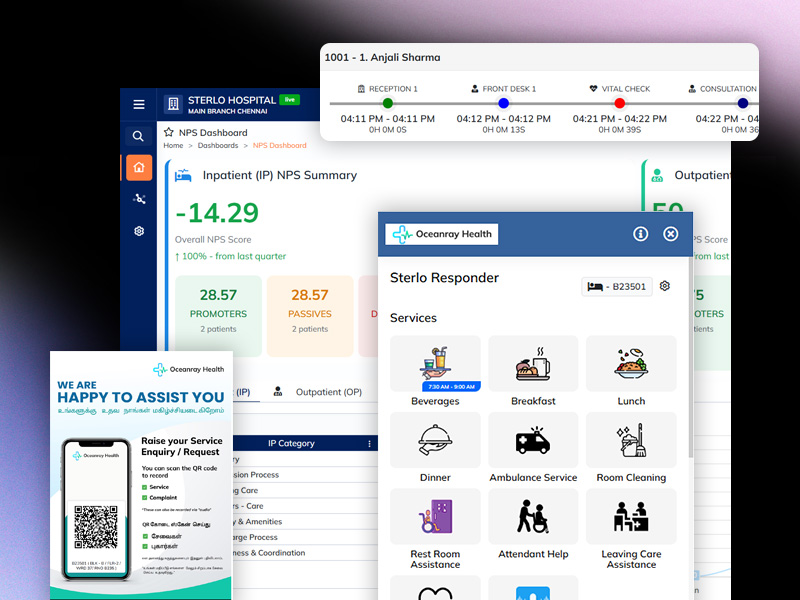Toggle the star favorite beside NPS Dashboard
The height and width of the screenshot is (600, 800).
168,132
